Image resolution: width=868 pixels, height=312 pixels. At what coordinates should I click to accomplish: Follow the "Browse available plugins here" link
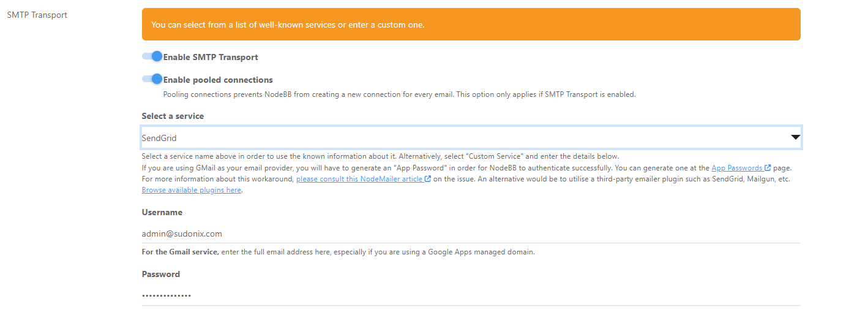tap(192, 190)
